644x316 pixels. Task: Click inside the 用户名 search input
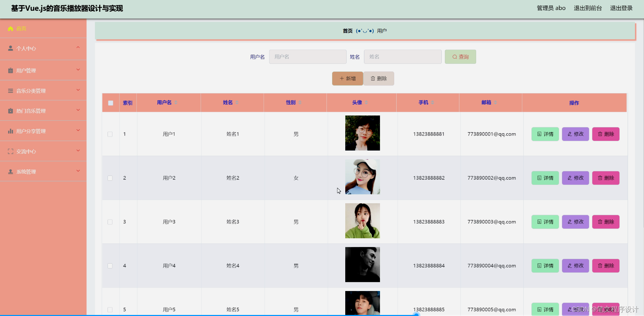307,57
